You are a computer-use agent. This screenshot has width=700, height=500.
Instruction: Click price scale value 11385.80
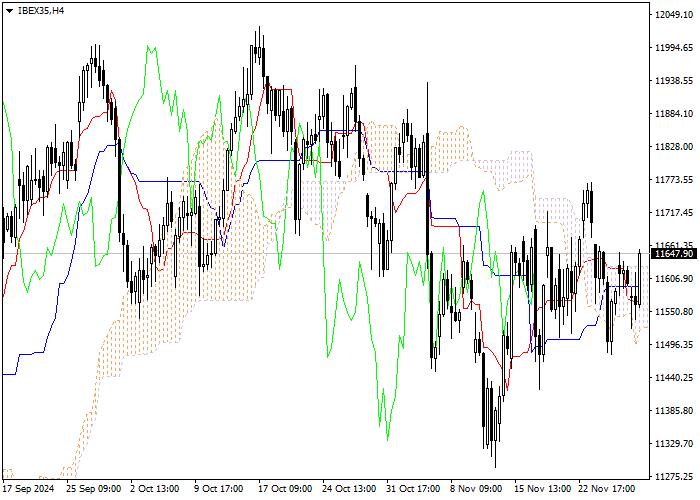[674, 411]
